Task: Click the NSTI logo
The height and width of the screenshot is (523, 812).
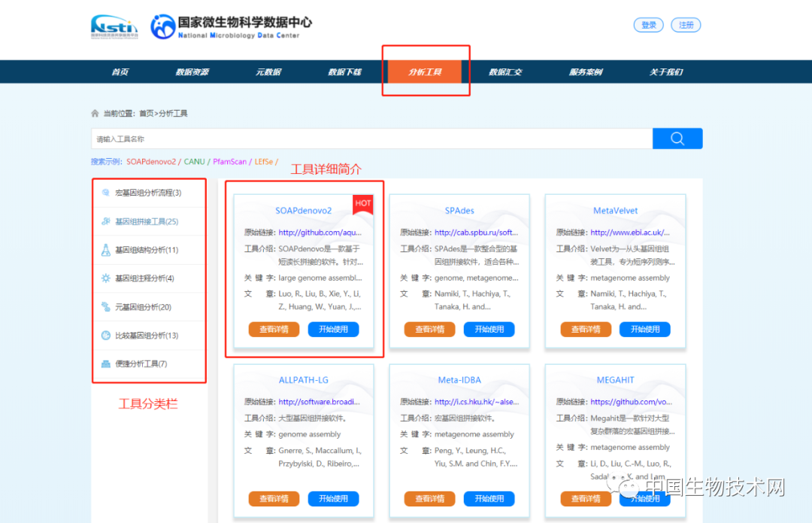Action: pyautogui.click(x=114, y=26)
